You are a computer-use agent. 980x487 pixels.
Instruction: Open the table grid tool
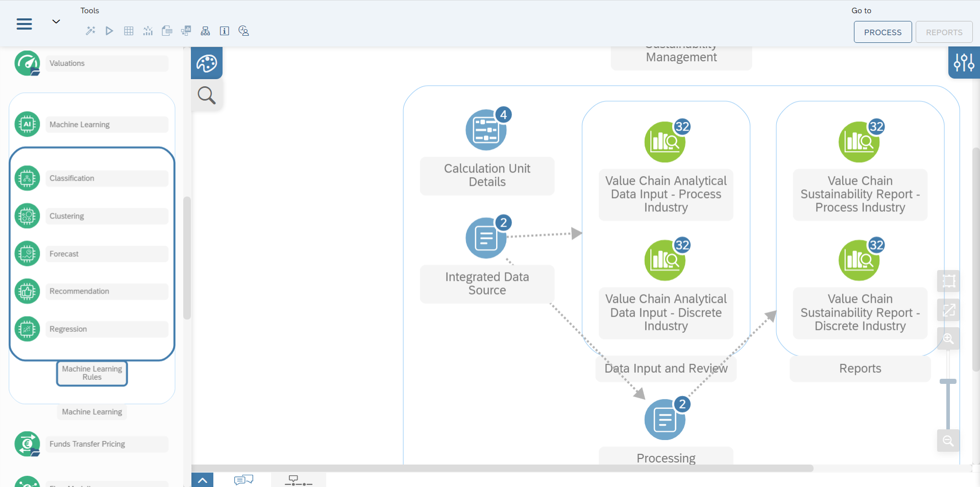pyautogui.click(x=128, y=31)
